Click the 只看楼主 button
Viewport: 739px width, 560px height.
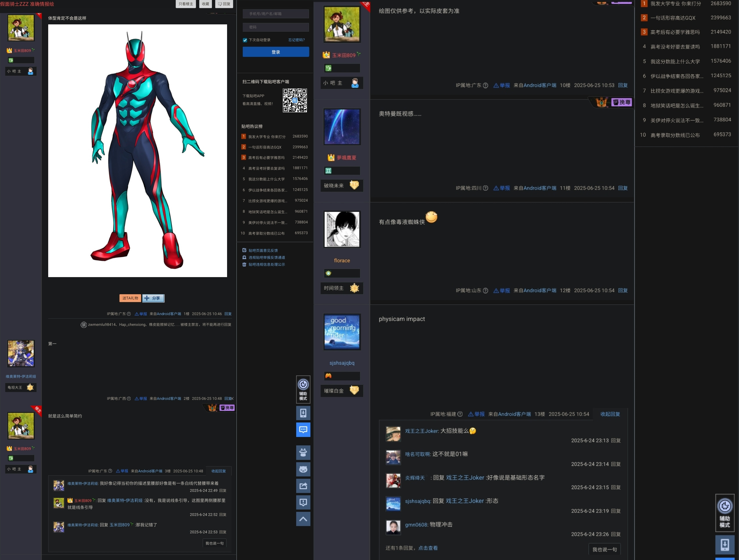tap(186, 4)
